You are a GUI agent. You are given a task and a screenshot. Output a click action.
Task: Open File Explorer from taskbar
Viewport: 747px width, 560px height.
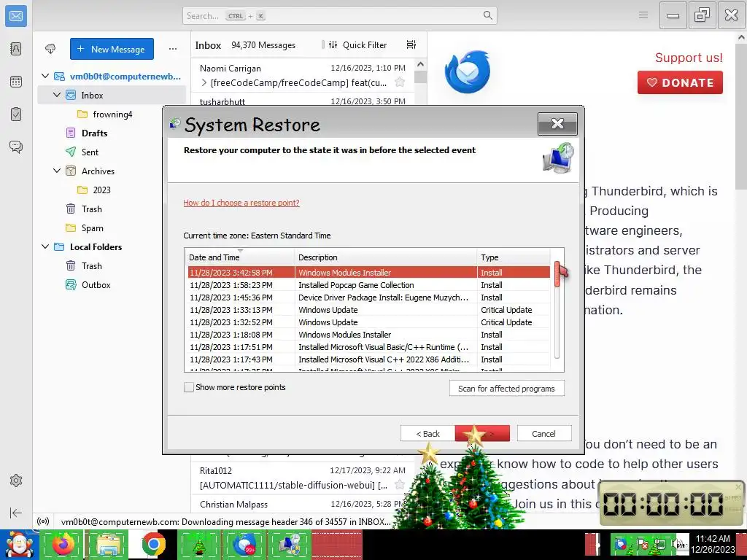tap(108, 545)
